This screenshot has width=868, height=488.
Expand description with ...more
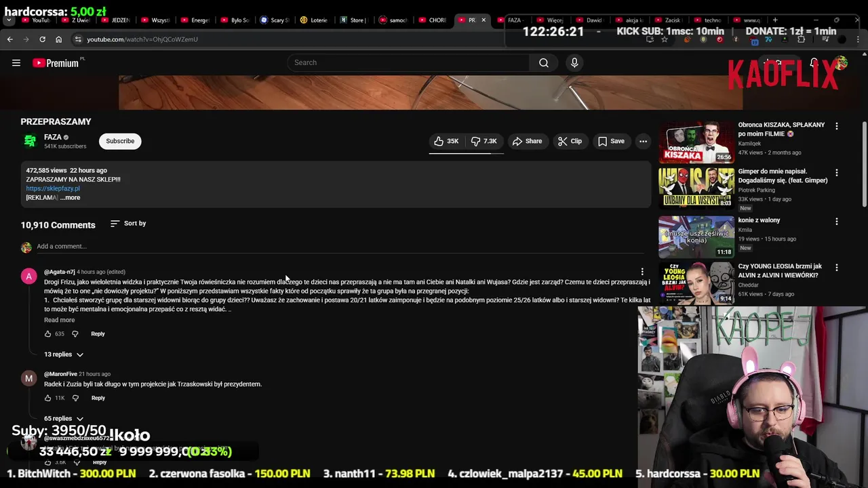tap(70, 198)
